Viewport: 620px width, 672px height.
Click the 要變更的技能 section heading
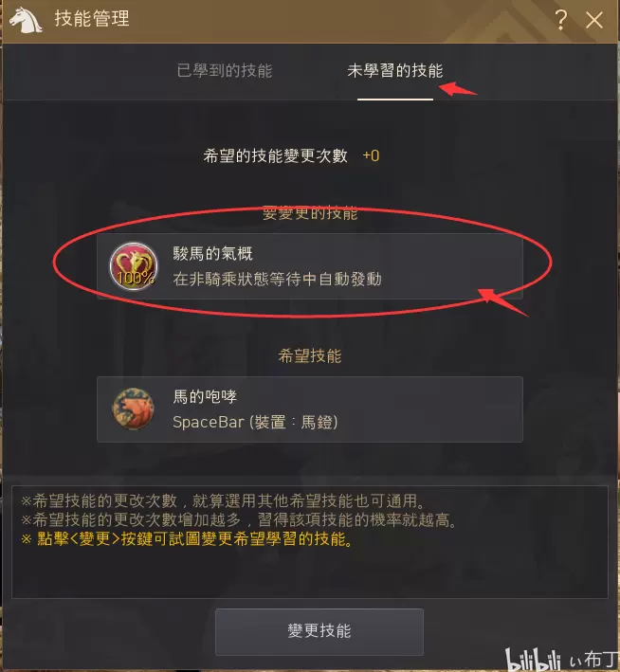[310, 213]
